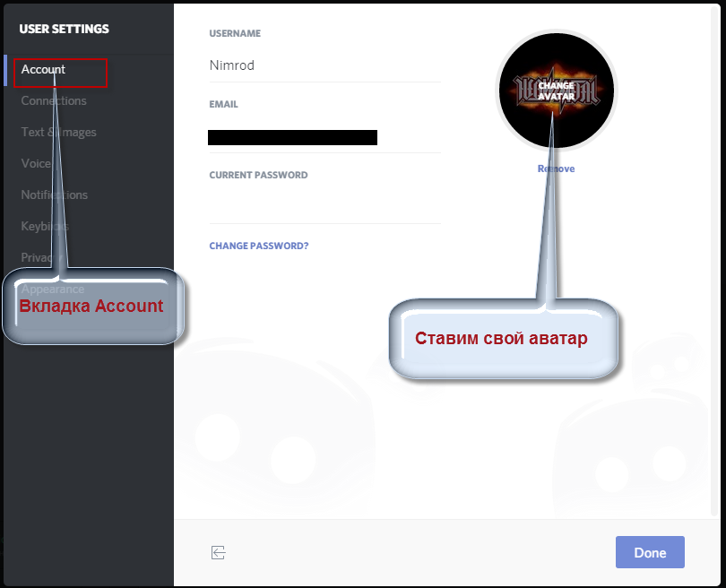Click the User Settings header title
The height and width of the screenshot is (588, 726).
(x=65, y=29)
